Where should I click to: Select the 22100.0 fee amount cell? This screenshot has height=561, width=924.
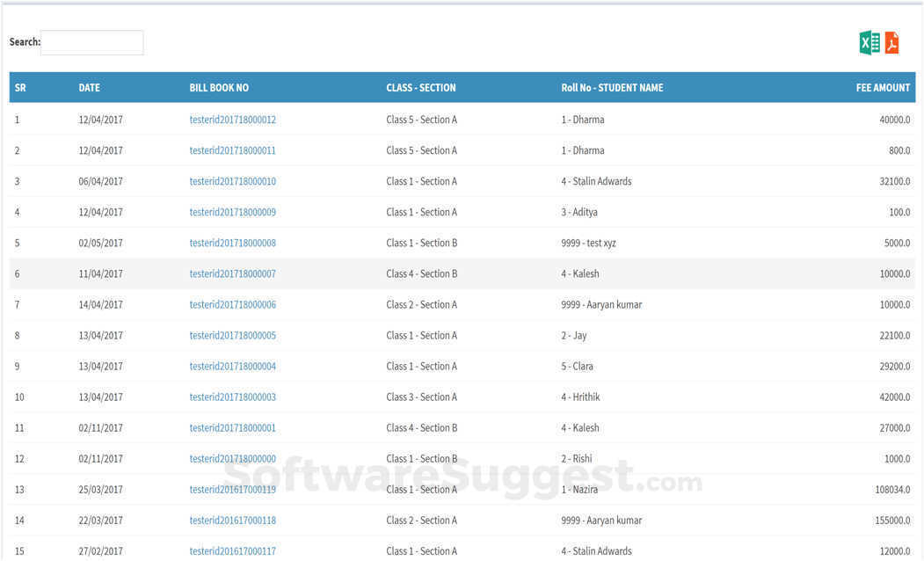(x=894, y=335)
